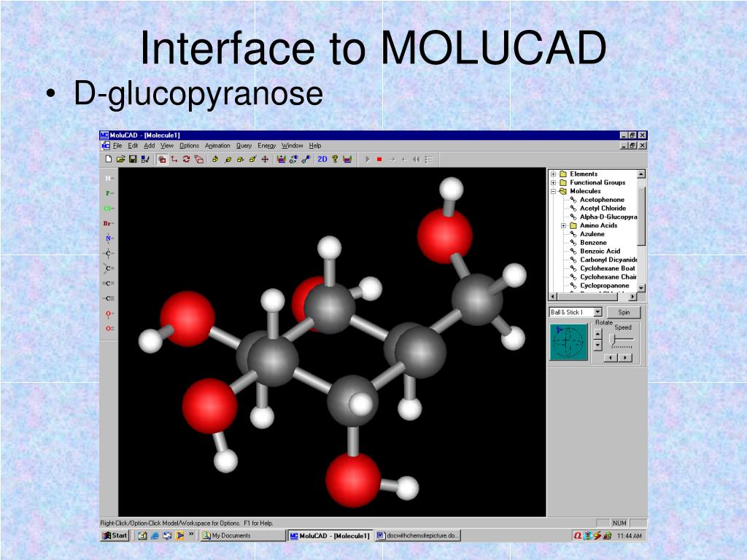Select Acetophenone in molecule tree
Image resolution: width=747 pixels, height=560 pixels.
602,200
